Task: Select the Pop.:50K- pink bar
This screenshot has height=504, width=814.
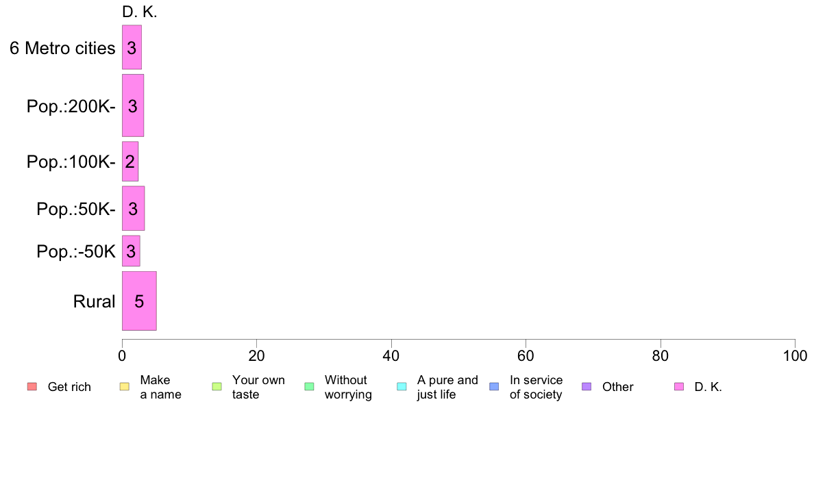Action: [134, 208]
